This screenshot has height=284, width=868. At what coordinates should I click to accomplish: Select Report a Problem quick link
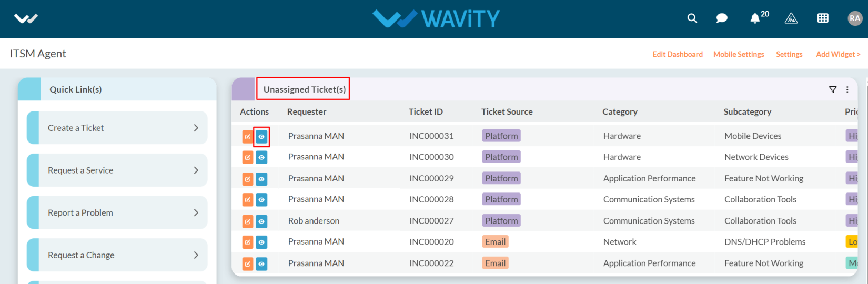tap(117, 212)
